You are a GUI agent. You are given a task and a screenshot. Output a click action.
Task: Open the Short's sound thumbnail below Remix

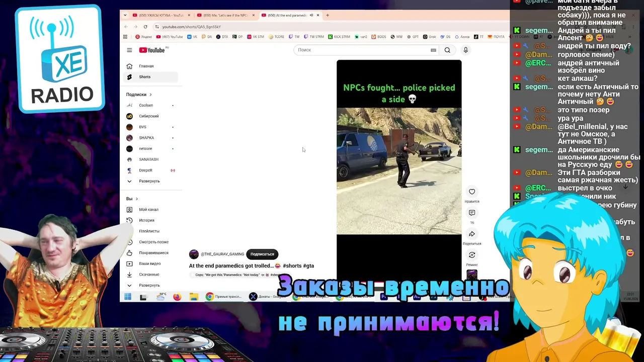pos(472,275)
